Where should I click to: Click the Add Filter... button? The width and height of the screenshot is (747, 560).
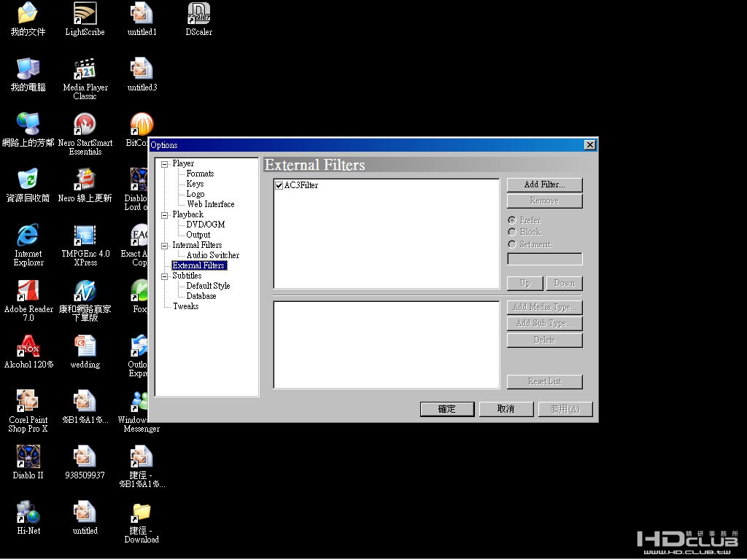544,184
